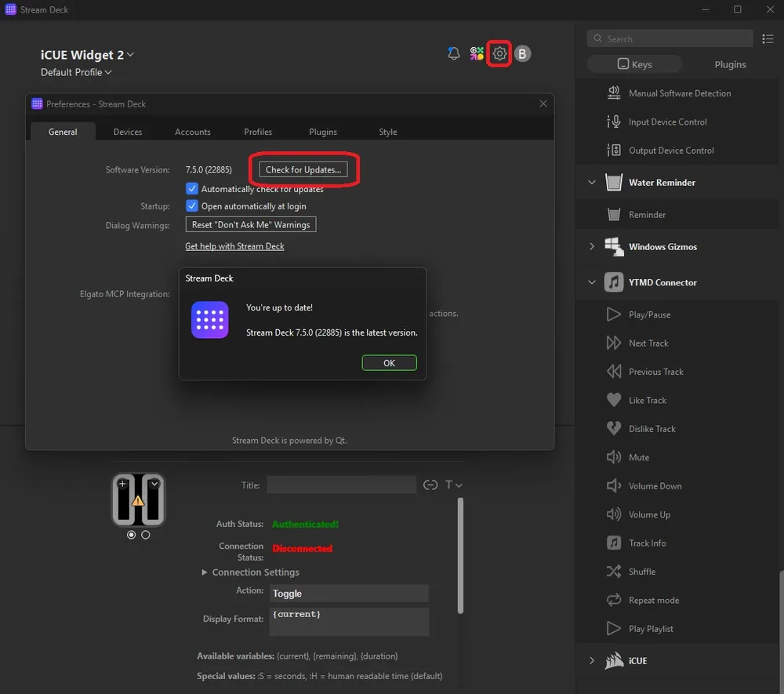Collapse the Water Reminder category
The width and height of the screenshot is (784, 694).
point(592,183)
